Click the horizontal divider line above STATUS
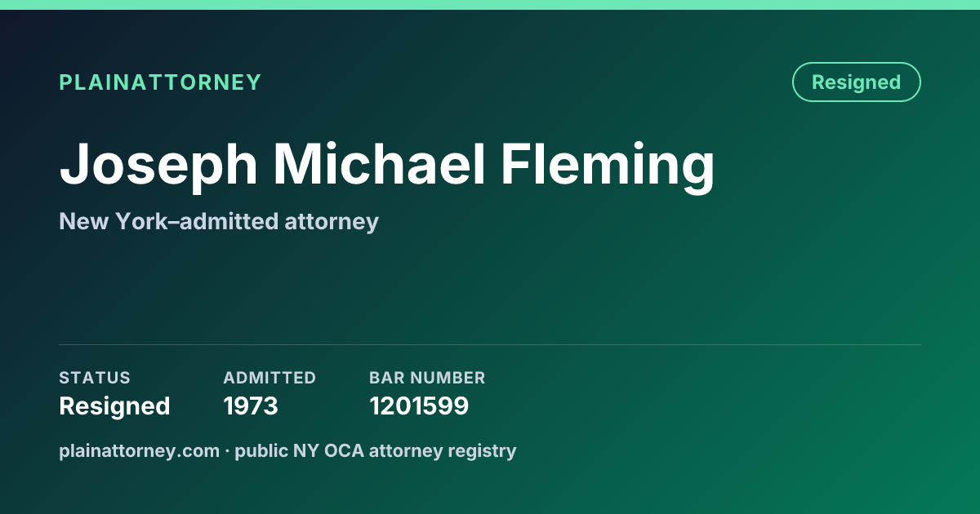 pos(490,344)
